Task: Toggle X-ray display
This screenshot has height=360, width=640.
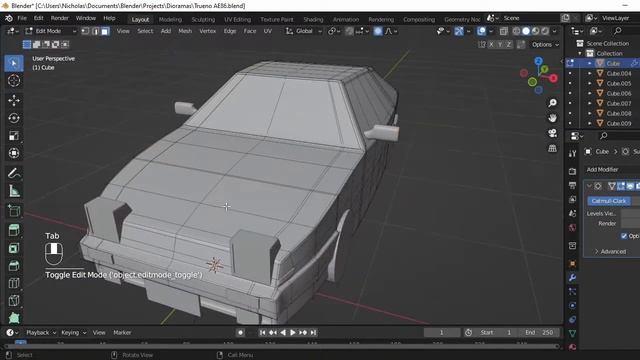Action: [x=504, y=31]
